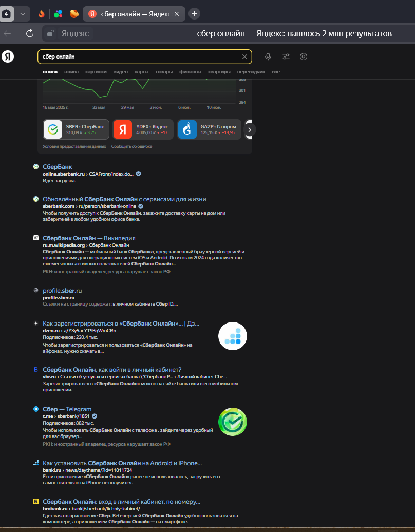Open Условия предоставления данных link
This screenshot has height=532, width=415.
pyautogui.click(x=74, y=146)
